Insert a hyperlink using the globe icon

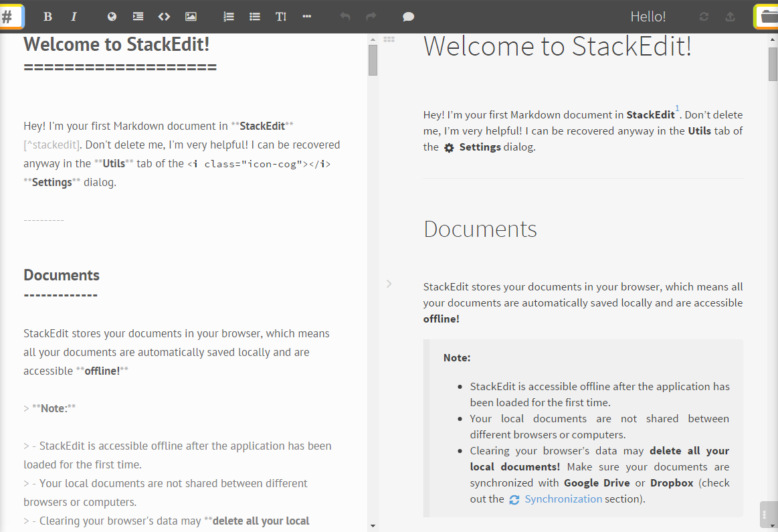(111, 16)
